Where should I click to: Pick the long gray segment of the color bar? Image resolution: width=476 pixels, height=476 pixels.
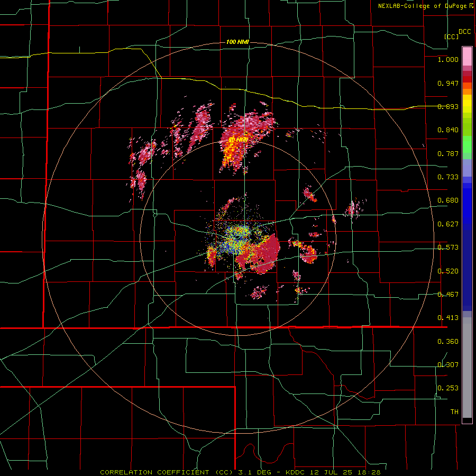coord(467,368)
